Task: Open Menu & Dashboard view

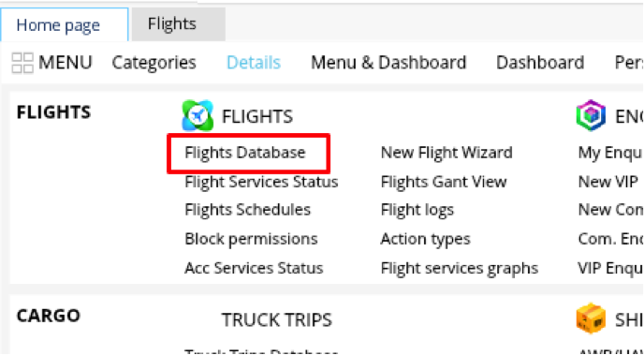Action: pyautogui.click(x=388, y=63)
